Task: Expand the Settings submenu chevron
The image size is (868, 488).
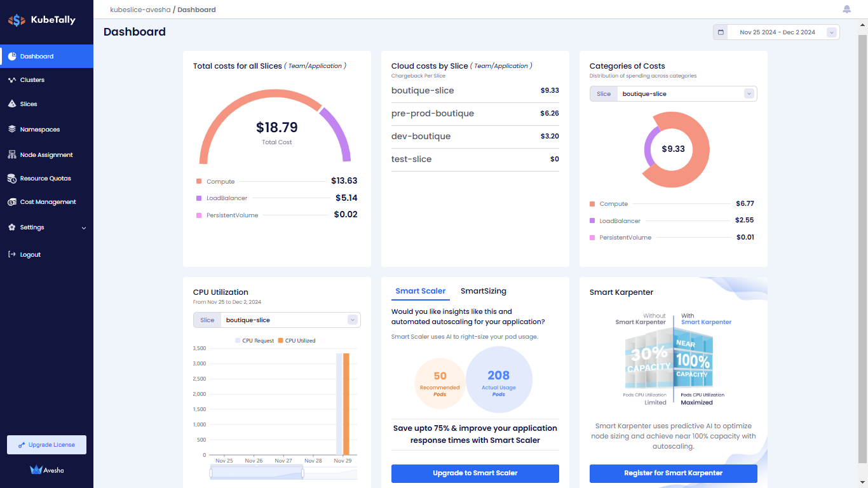Action: coord(84,227)
